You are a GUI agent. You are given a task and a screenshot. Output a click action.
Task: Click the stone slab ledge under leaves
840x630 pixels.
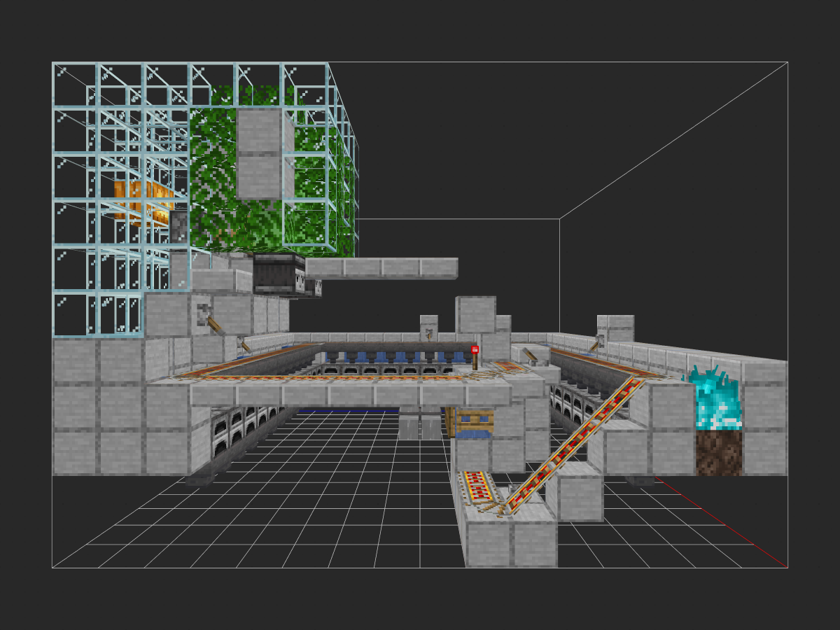pos(381,268)
